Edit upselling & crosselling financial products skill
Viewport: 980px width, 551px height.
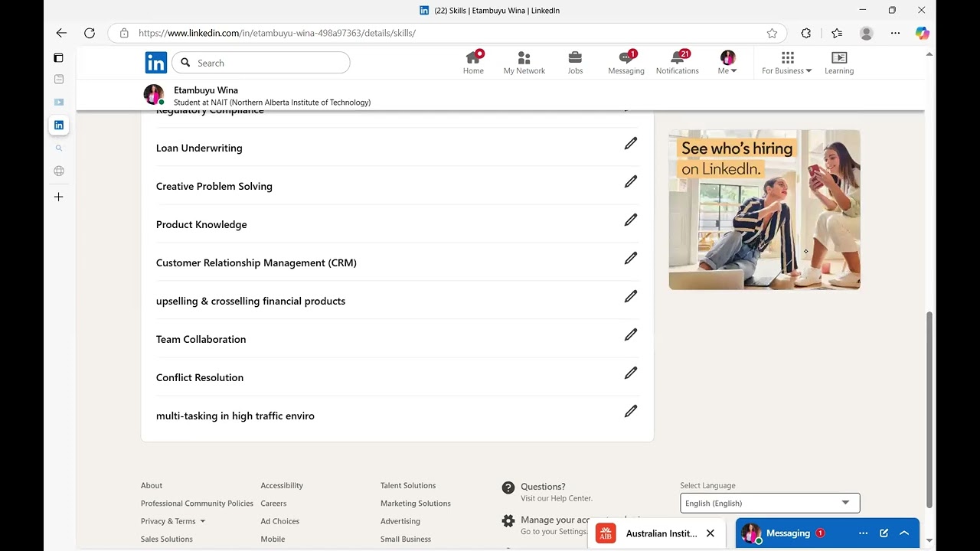click(630, 297)
